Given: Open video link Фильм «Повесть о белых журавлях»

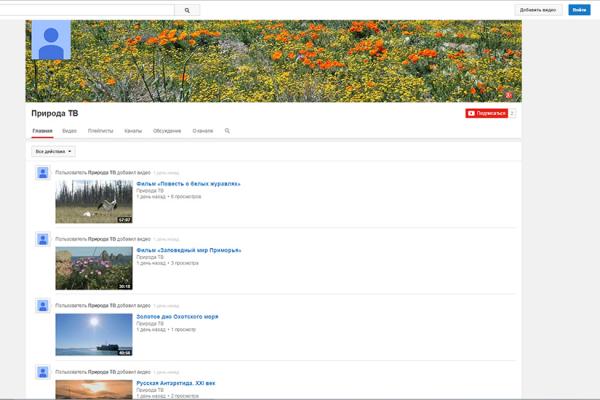Looking at the screenshot, I should pyautogui.click(x=188, y=184).
